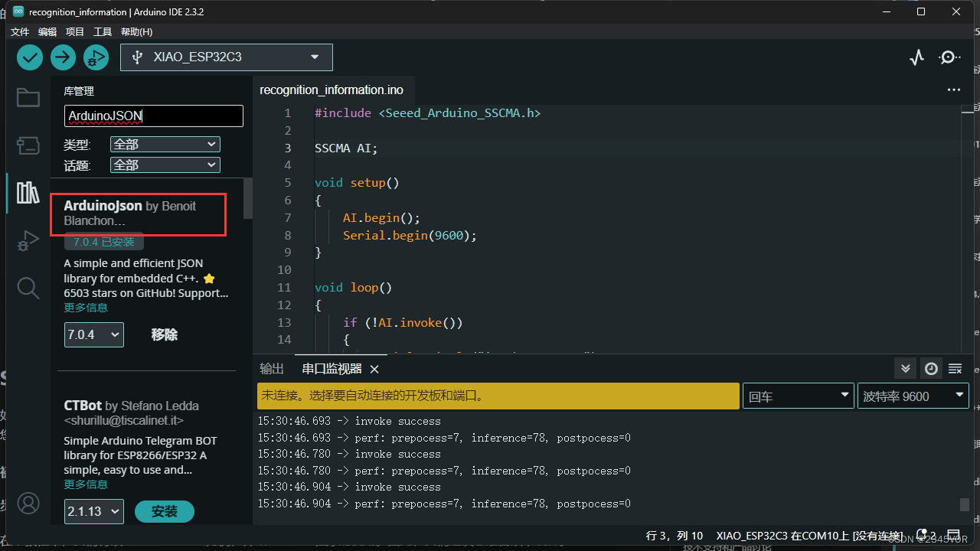Toggle autoscroll in serial monitor
Image resolution: width=980 pixels, height=551 pixels.
tap(906, 368)
